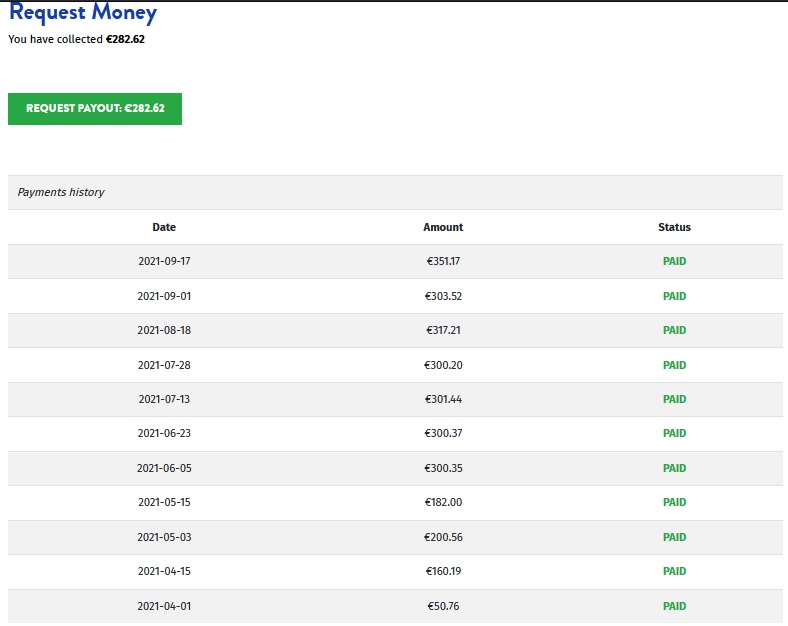Click the 2021-06-23 payment date
Image resolution: width=788 pixels, height=626 pixels.
pos(164,433)
